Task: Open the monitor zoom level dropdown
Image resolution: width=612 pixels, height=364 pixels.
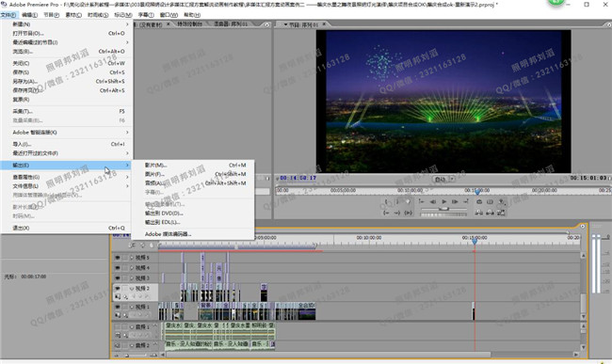Action: point(443,180)
